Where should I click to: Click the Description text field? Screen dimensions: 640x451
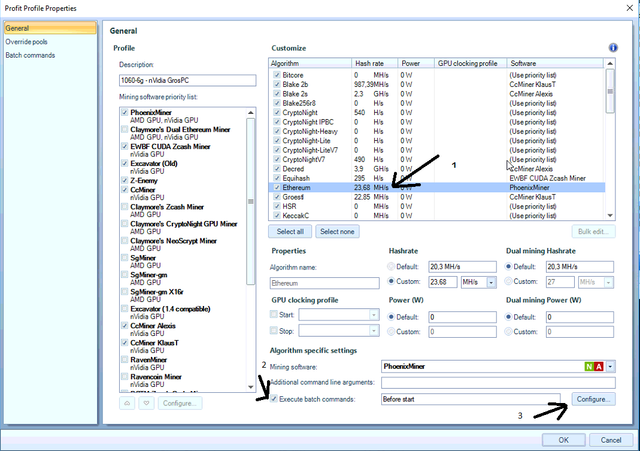(x=188, y=80)
